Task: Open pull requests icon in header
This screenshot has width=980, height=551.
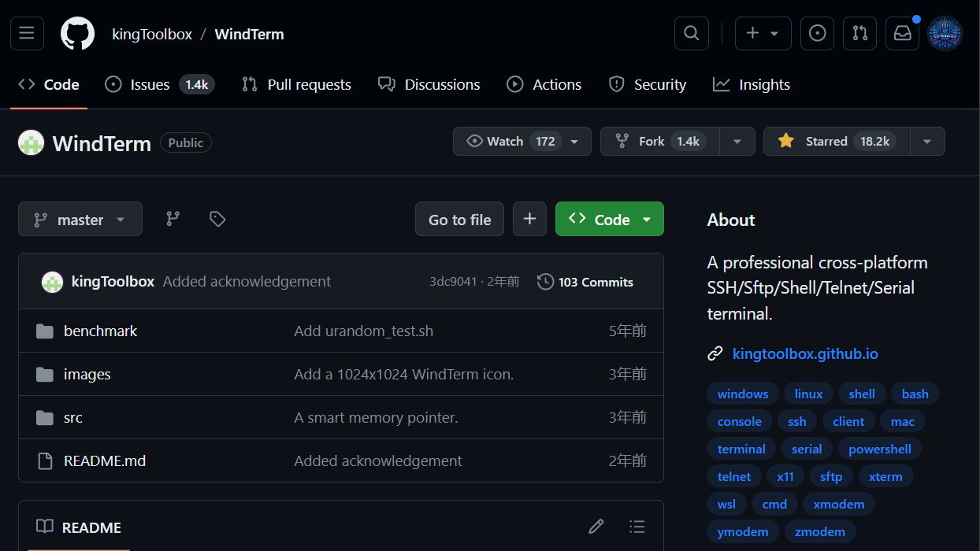Action: (860, 33)
